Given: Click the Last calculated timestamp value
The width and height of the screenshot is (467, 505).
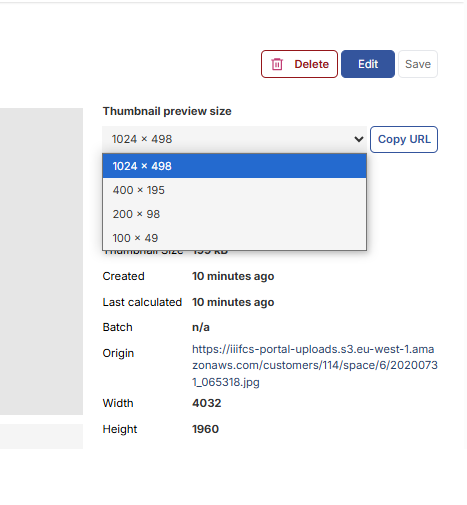Looking at the screenshot, I should 233,302.
